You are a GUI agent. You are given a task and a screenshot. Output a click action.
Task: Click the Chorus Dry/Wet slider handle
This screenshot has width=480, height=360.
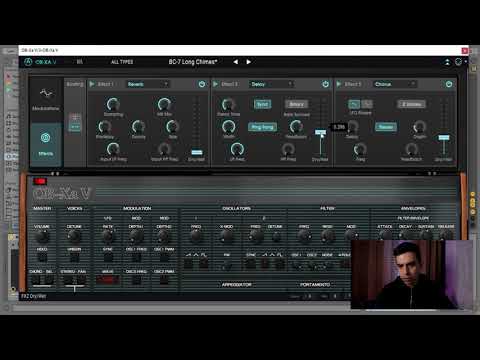point(444,137)
